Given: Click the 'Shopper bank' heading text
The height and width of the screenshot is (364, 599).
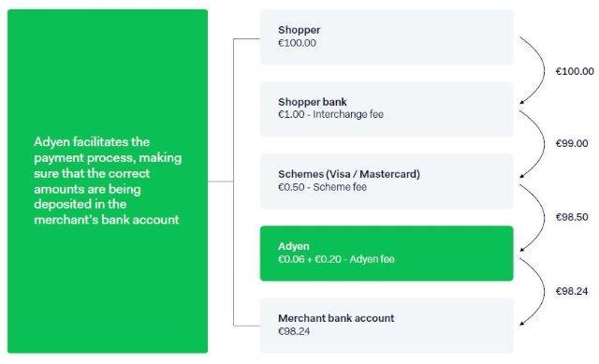Looking at the screenshot, I should 313,102.
